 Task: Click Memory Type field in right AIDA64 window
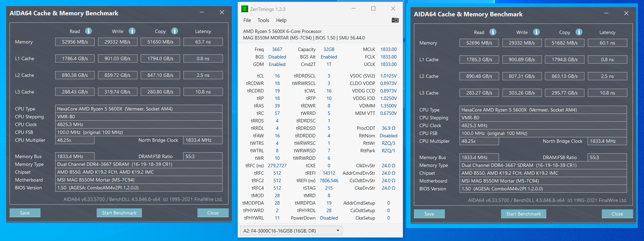tap(543, 165)
